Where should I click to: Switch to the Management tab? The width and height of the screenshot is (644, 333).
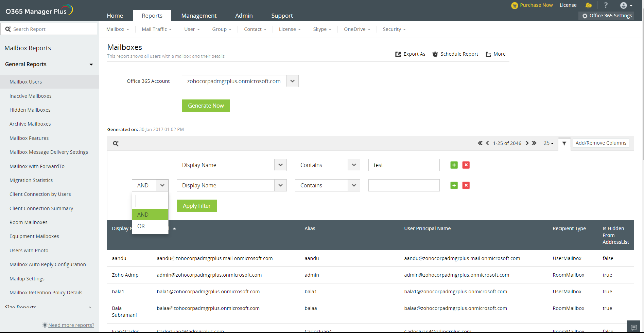[199, 16]
